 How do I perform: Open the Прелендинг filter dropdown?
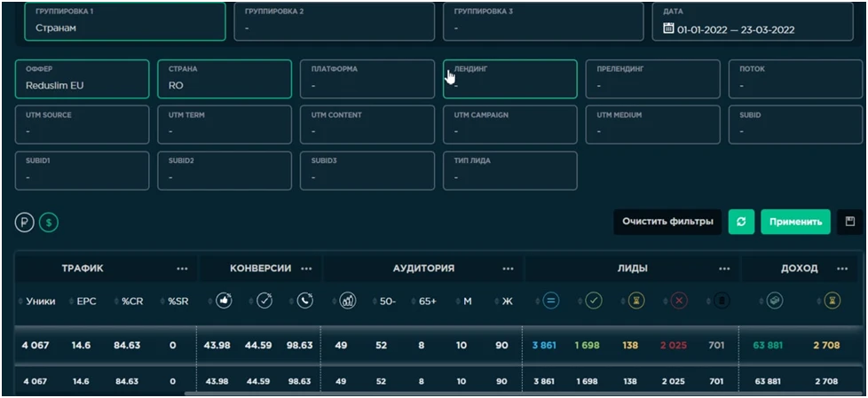coord(653,79)
